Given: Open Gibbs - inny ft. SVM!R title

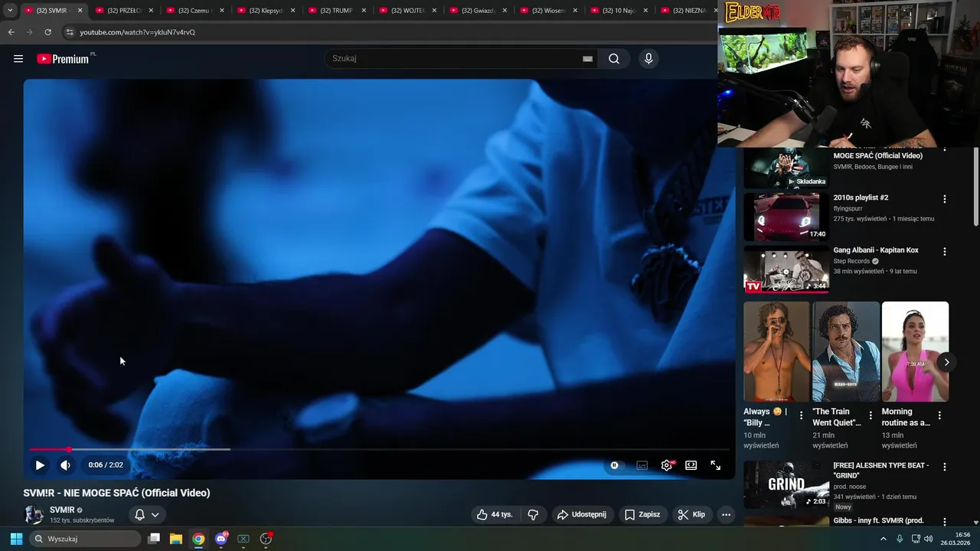Looking at the screenshot, I should 879,520.
